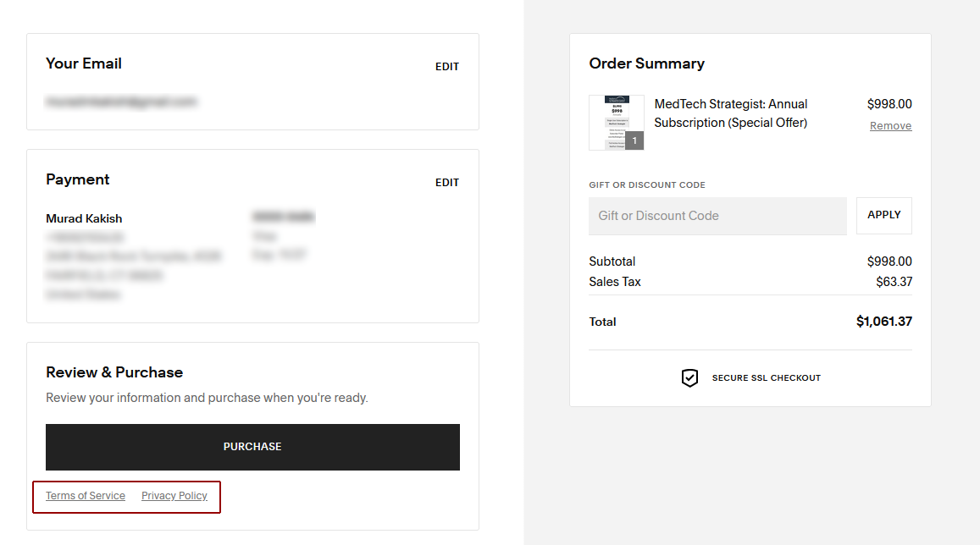980x545 pixels.
Task: Remove the subscription from the order
Action: [x=890, y=126]
